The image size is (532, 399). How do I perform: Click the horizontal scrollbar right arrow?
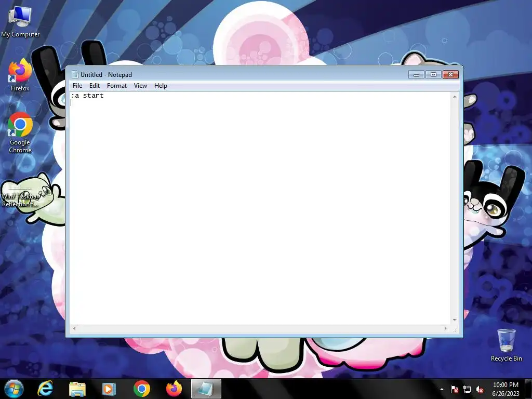(445, 328)
